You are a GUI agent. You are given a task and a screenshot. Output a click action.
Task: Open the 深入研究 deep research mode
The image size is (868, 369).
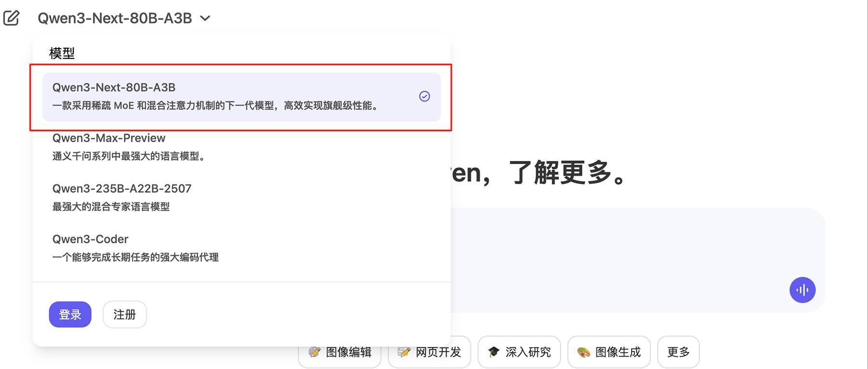click(x=519, y=352)
